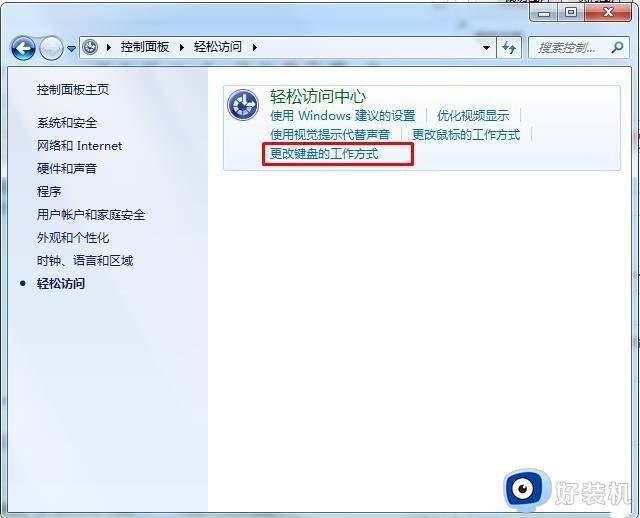
Task: Open 更改鼠标的工作方式 link
Action: 466,134
